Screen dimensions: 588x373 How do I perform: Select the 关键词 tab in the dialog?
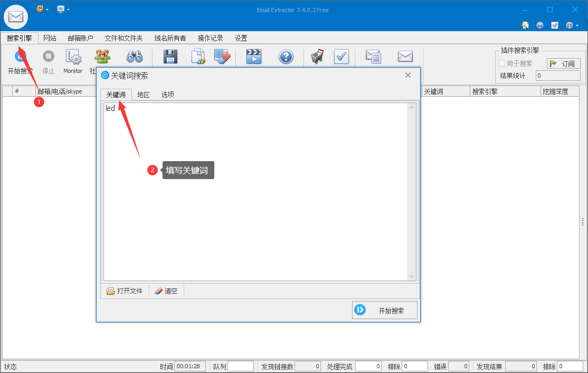tap(116, 95)
